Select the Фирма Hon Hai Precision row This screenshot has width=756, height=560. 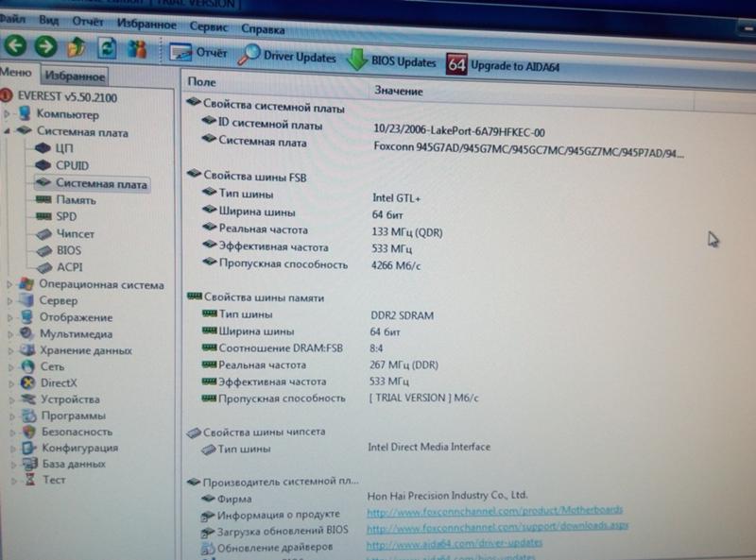(x=365, y=497)
